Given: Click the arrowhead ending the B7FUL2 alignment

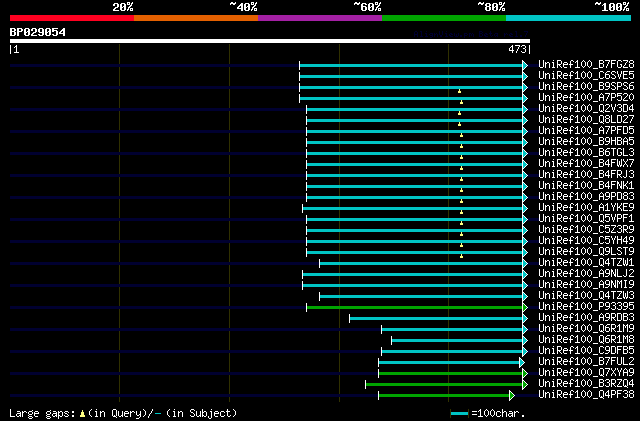Looking at the screenshot, I should [x=522, y=363].
